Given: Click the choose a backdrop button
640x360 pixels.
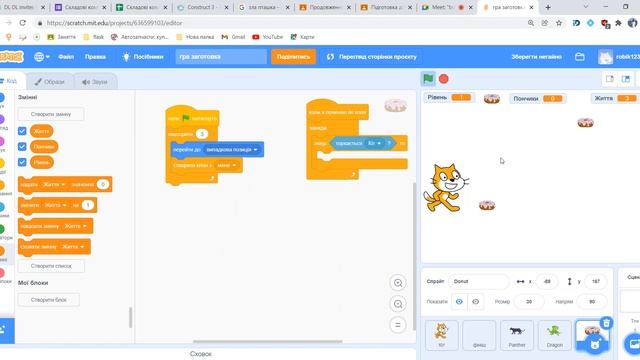Looking at the screenshot, I should click(633, 344).
